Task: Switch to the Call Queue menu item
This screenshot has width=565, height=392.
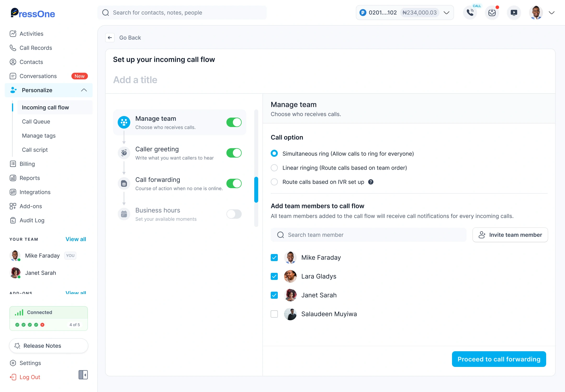Action: pyautogui.click(x=36, y=122)
